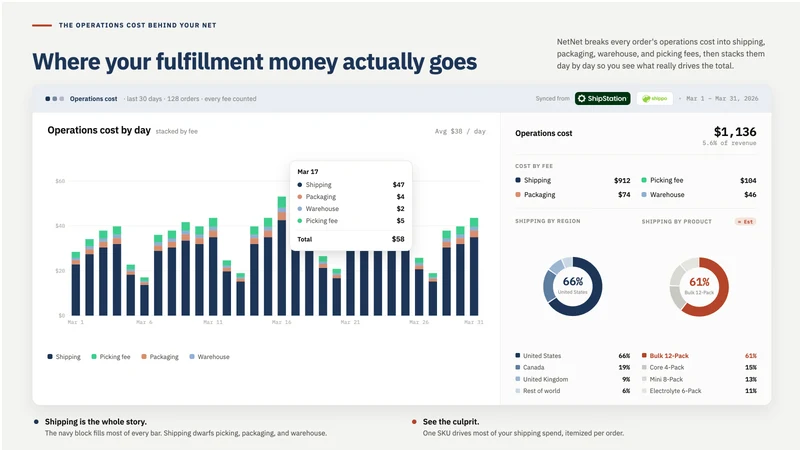800x450 pixels.
Task: Click the See the culprit caption
Action: point(451,422)
